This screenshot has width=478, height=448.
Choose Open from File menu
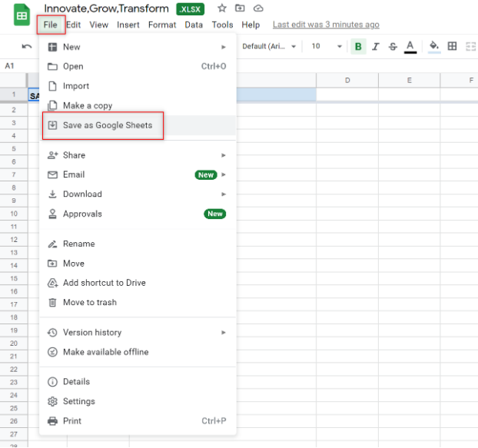point(138,66)
